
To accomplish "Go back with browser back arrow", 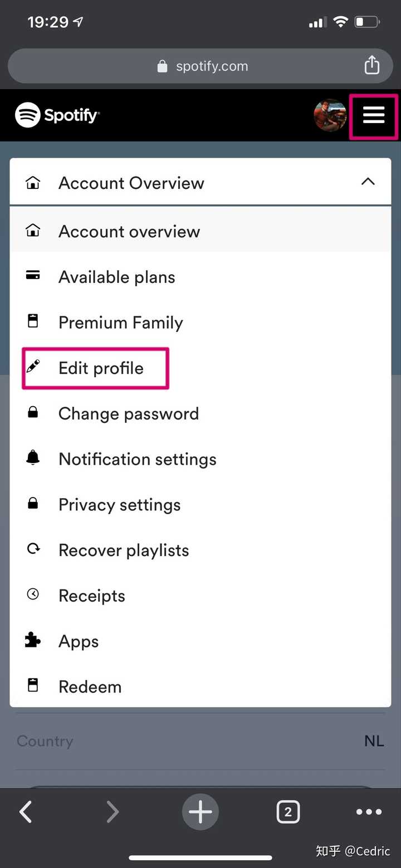I will [26, 812].
